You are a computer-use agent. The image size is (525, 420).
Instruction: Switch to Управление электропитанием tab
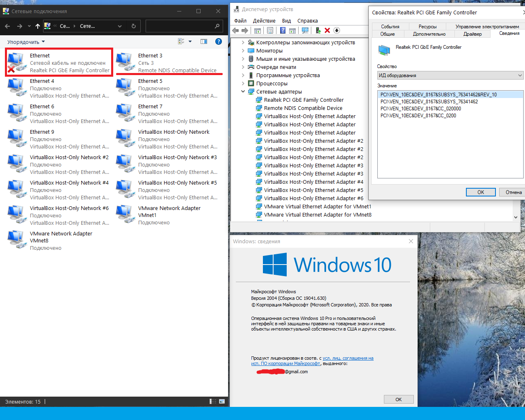pos(487,27)
